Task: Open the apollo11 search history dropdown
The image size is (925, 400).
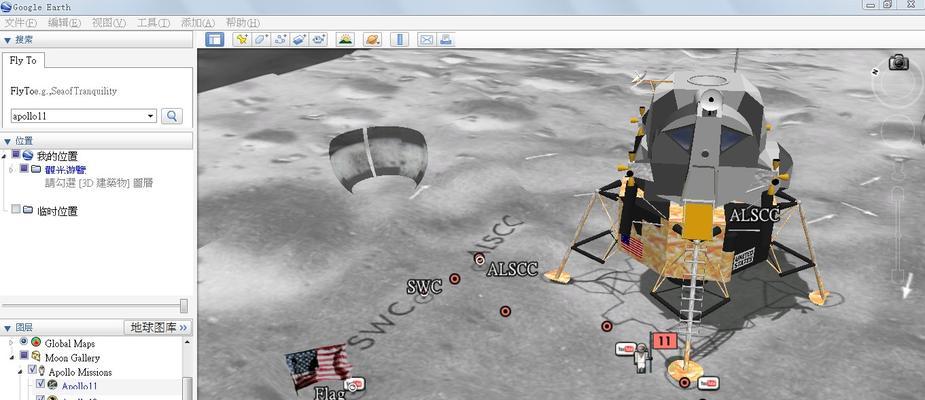Action: [151, 116]
